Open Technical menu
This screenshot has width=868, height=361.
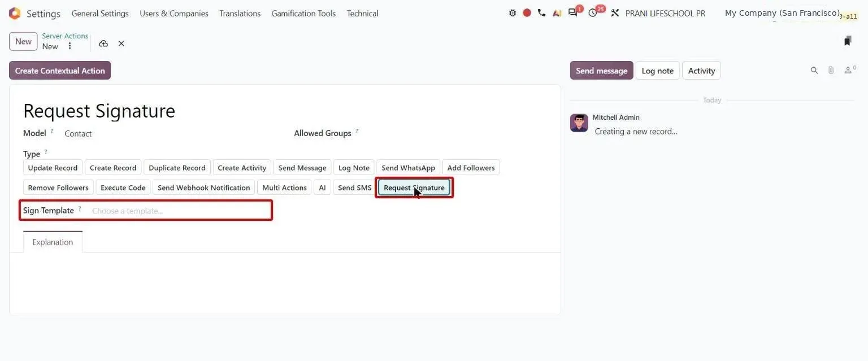pyautogui.click(x=363, y=13)
